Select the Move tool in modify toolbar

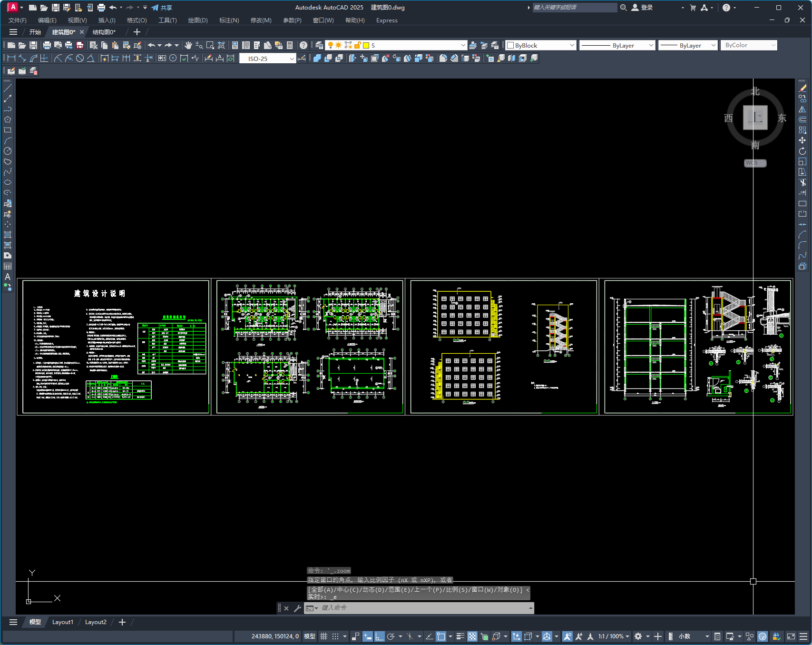(x=802, y=140)
